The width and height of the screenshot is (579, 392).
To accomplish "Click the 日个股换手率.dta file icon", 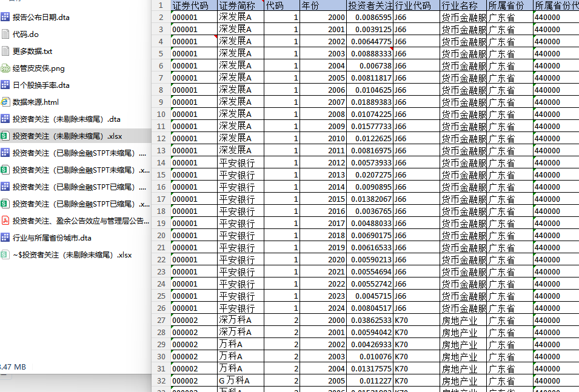I will click(5, 85).
